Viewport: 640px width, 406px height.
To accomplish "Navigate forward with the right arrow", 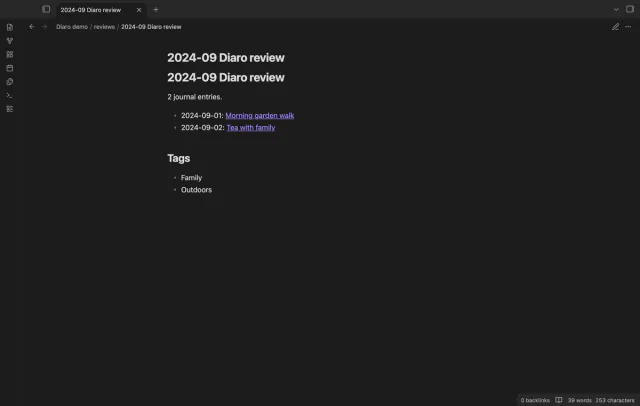I will click(44, 27).
